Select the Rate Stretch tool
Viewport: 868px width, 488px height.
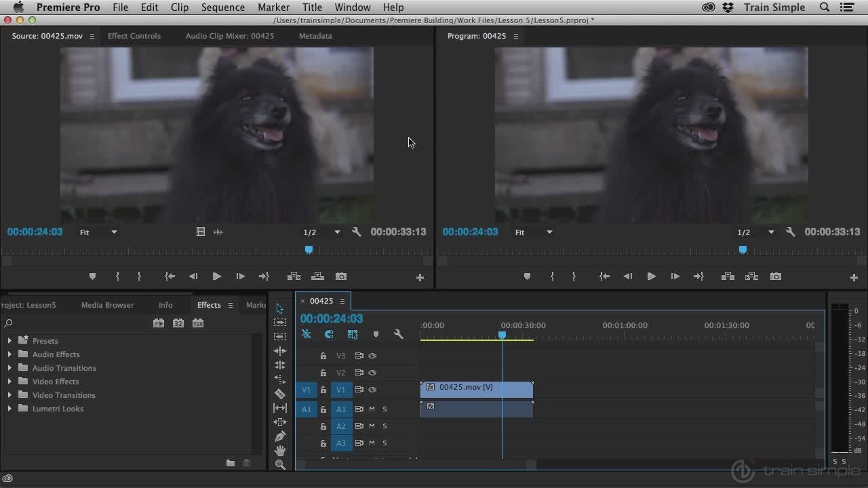pyautogui.click(x=280, y=380)
